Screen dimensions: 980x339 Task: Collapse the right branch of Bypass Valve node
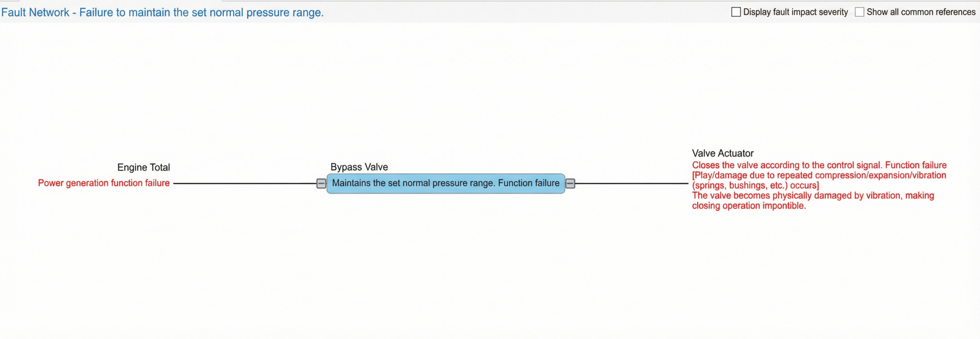point(570,184)
